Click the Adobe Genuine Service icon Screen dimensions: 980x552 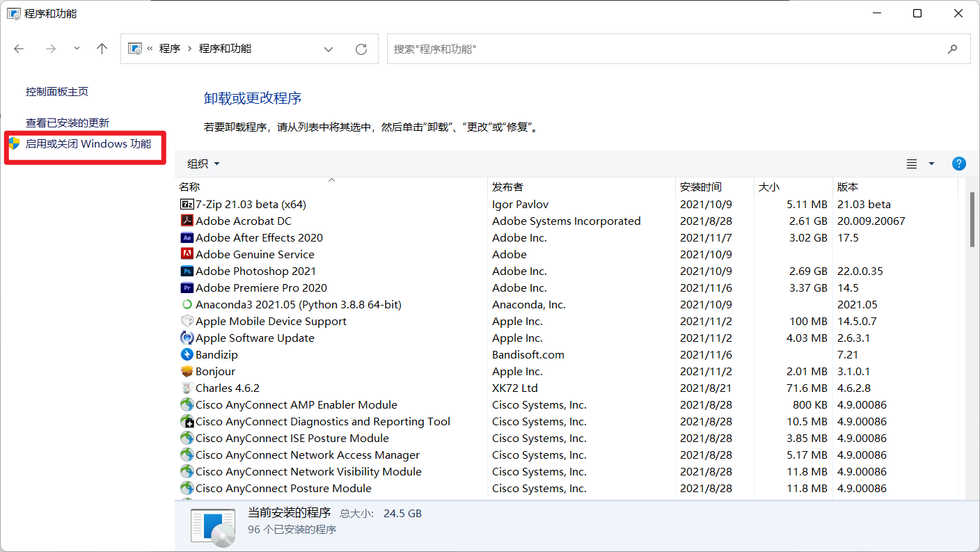click(187, 255)
